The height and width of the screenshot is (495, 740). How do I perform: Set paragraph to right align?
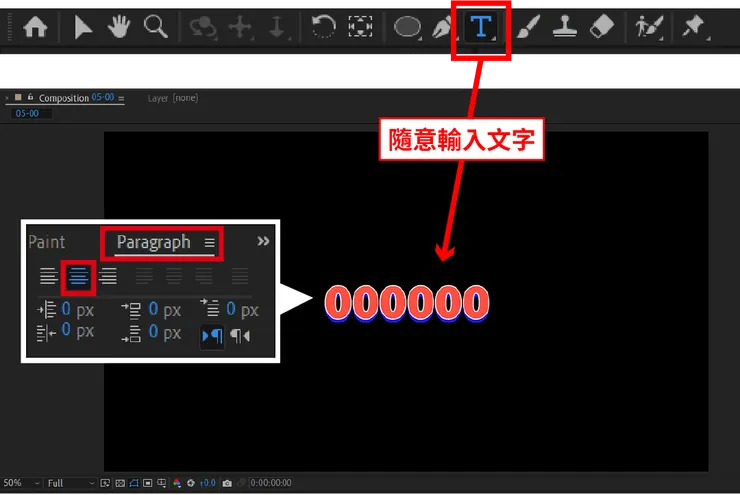click(108, 276)
